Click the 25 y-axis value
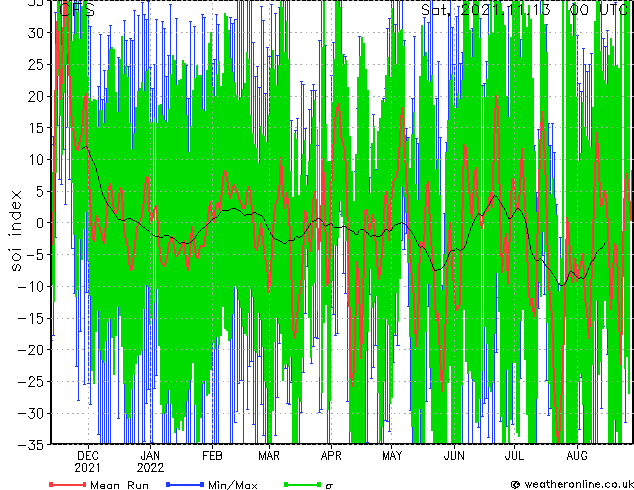634x490 pixels. [36, 65]
